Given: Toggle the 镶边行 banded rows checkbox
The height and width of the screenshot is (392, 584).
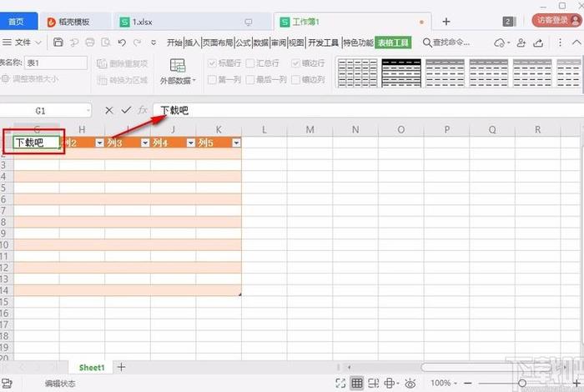Looking at the screenshot, I should point(295,63).
